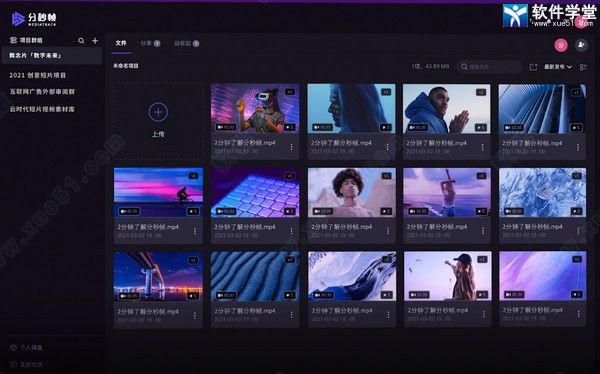Viewport: 600px width, 374px height.
Task: Open three-dot menu on hooded silhouette card
Action: pyautogui.click(x=388, y=147)
